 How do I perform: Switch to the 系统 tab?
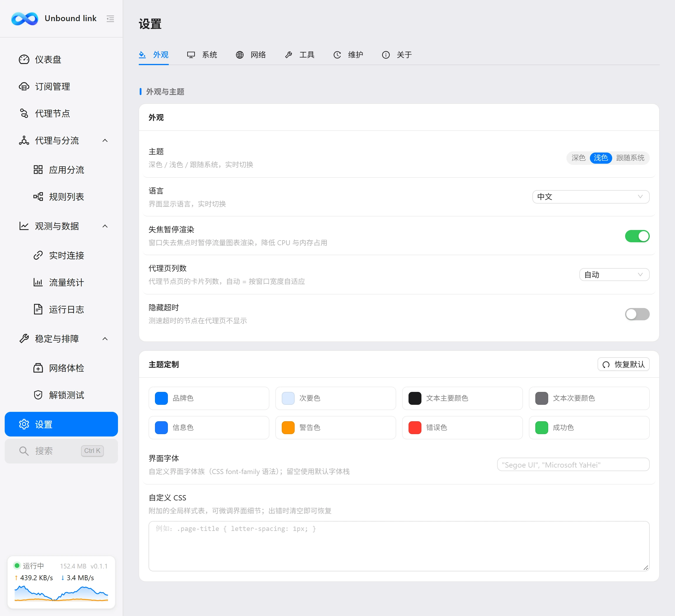tap(202, 55)
